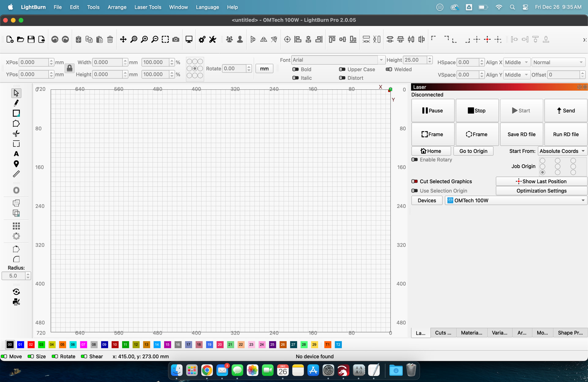Switch to the Cuts tab

[443, 333]
